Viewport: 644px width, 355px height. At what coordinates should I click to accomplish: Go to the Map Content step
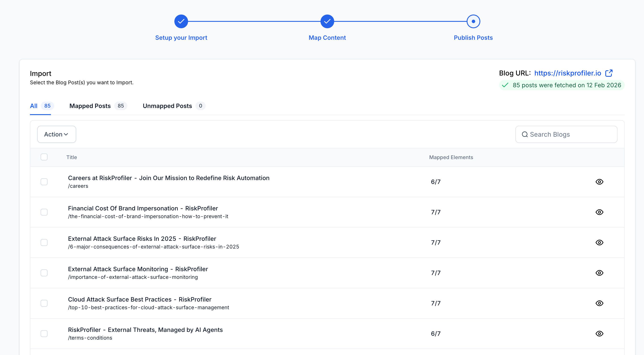pyautogui.click(x=327, y=21)
